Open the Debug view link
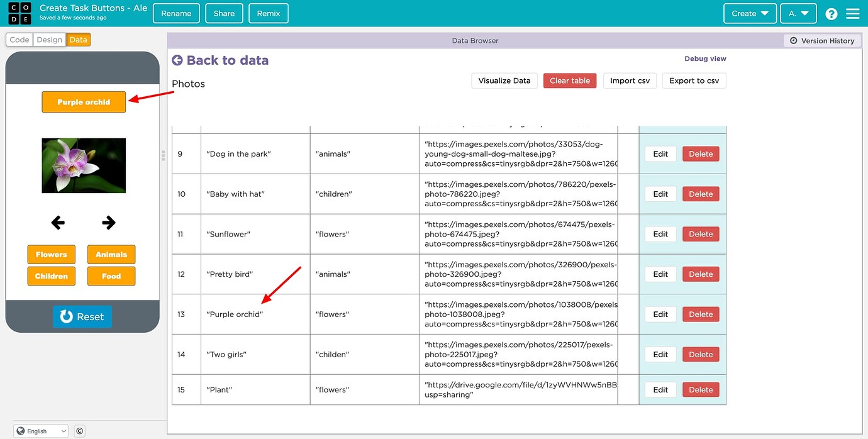Screen dimensions: 868x439 click(x=705, y=58)
